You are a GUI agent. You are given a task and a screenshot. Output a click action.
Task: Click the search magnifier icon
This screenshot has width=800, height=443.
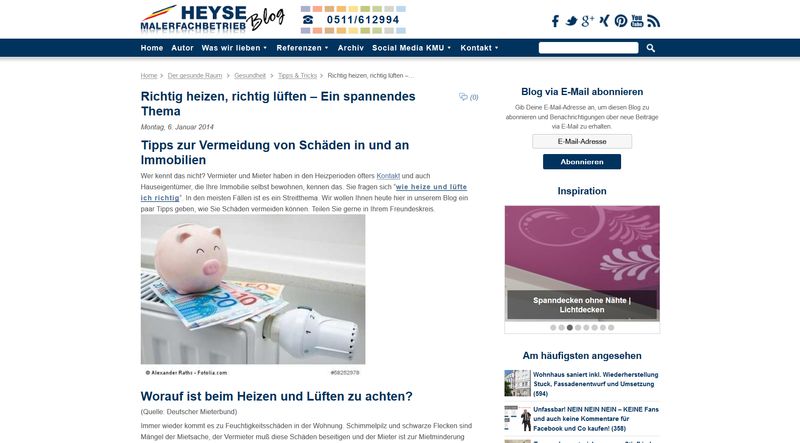(651, 48)
